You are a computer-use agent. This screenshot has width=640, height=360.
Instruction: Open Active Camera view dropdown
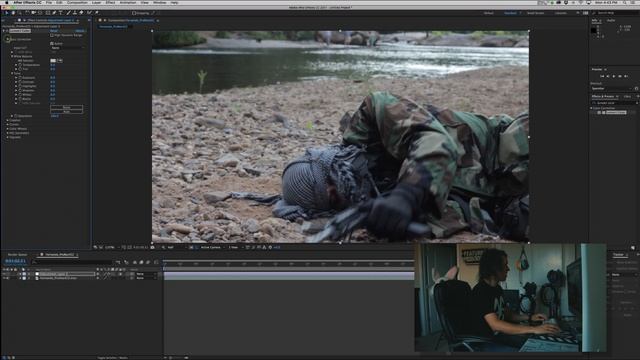coord(212,247)
